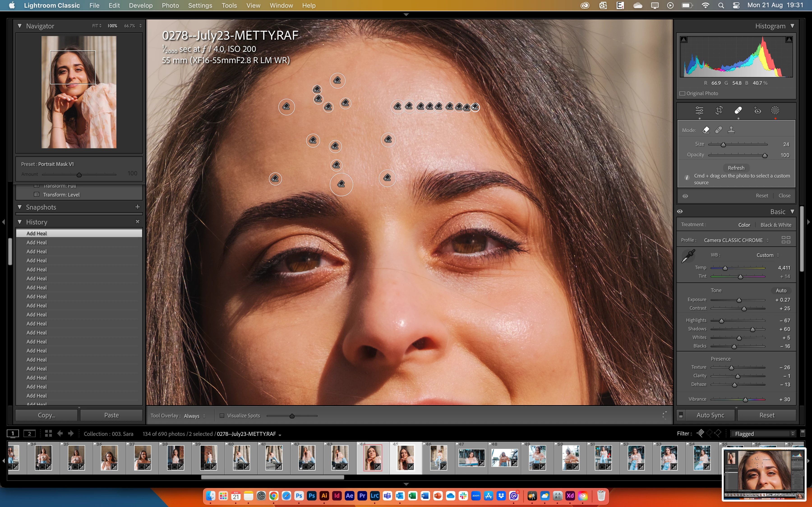Click the Auto Sync button
The width and height of the screenshot is (812, 507).
pos(710,415)
